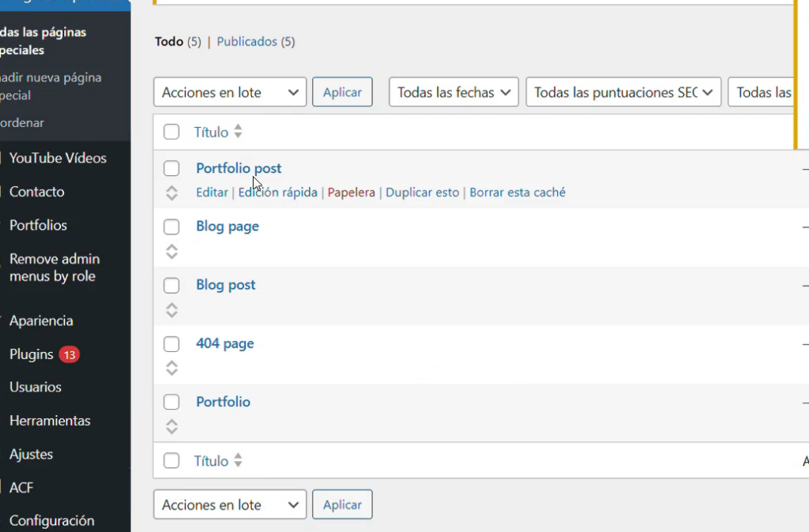
Task: Move Portfolio post to Papelera
Action: click(x=351, y=193)
